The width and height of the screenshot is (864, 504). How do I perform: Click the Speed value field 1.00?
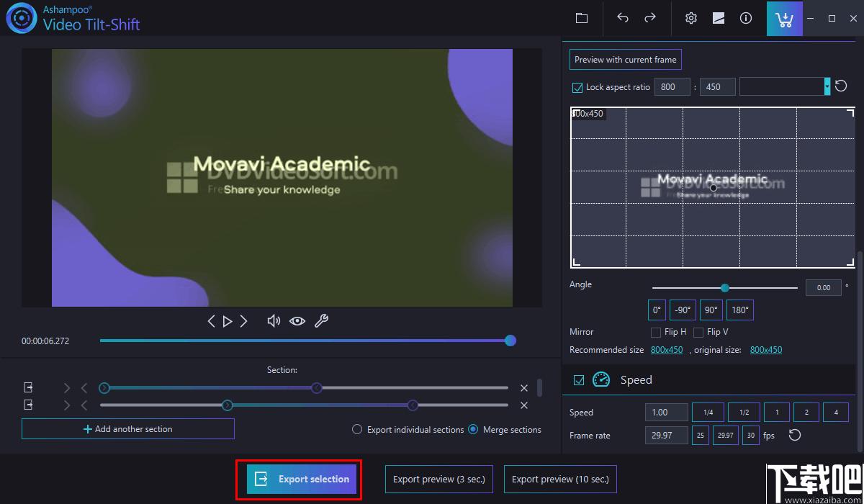coord(667,413)
